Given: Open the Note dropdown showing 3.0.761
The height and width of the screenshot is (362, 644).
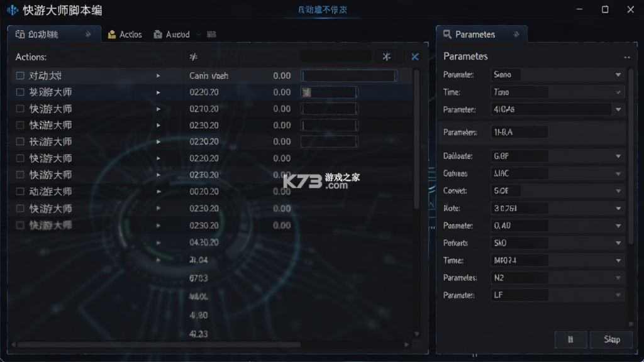Looking at the screenshot, I should tap(618, 209).
